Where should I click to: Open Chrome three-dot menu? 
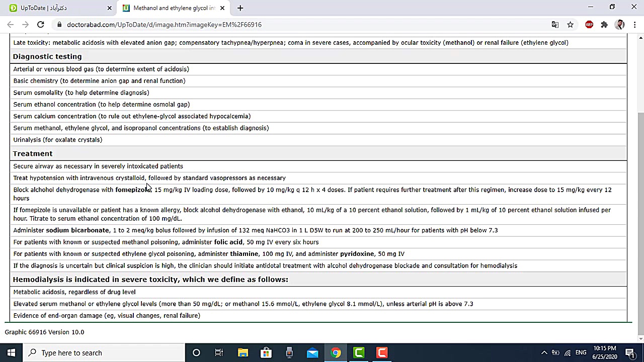coord(635,25)
